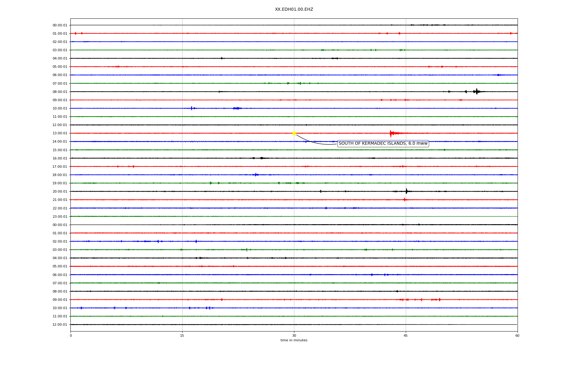Click the first 13:00:01 row time label
This screenshot has height=368, width=588.
(60, 133)
